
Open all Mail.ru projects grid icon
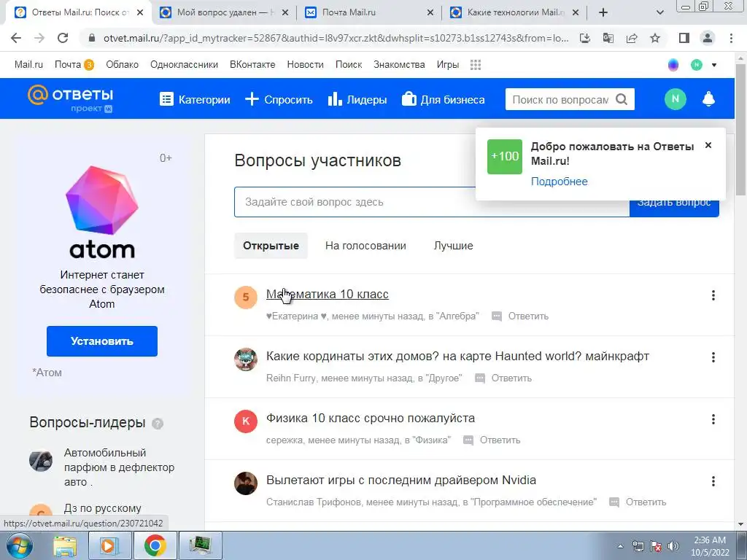[476, 65]
